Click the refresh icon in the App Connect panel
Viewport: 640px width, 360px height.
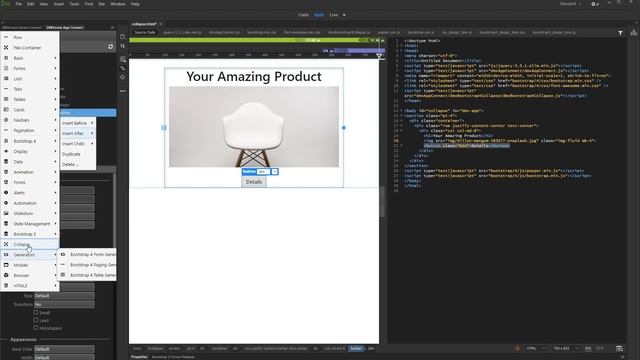coord(111,47)
